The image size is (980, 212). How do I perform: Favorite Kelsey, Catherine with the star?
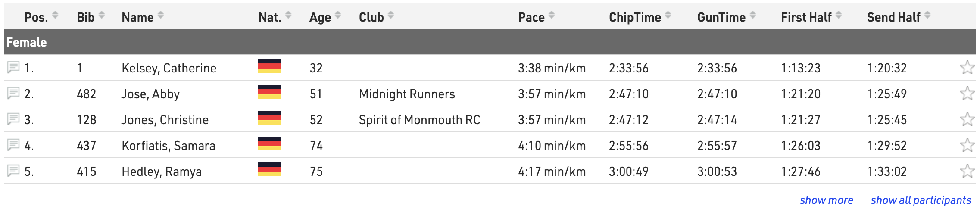tap(967, 68)
